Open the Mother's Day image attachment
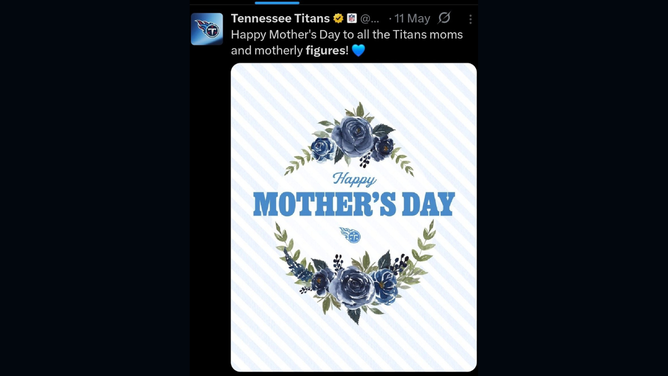This screenshot has height=376, width=668. pyautogui.click(x=354, y=217)
